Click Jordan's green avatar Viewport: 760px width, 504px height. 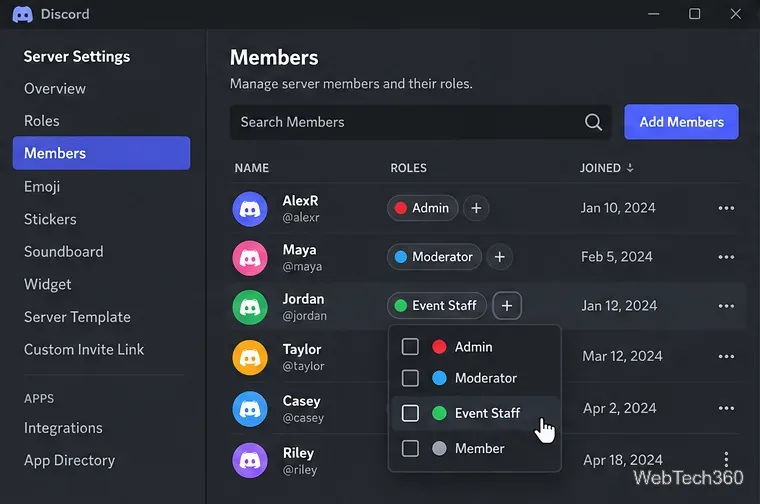click(250, 307)
